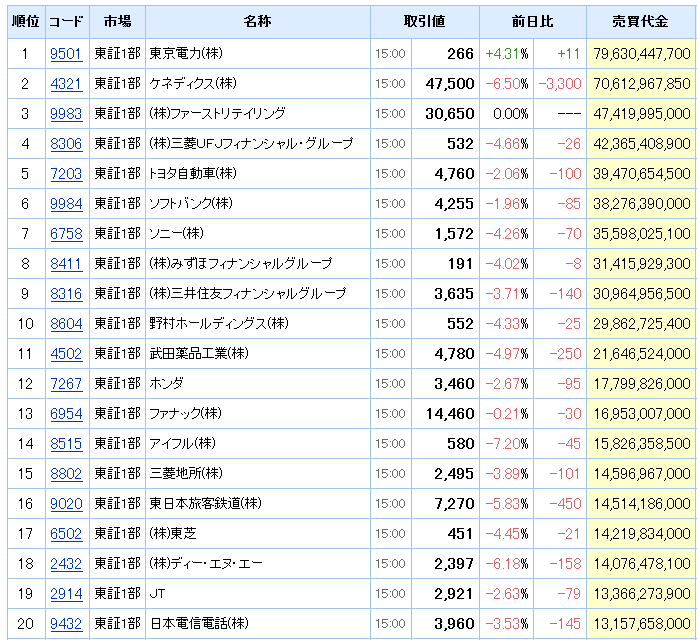Select the name (株)みずほフィナンシャルグループ
Screen dimensions: 697x640
pyautogui.click(x=240, y=264)
